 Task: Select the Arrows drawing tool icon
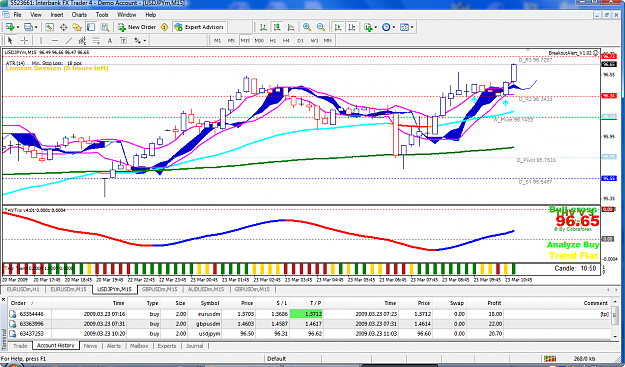click(x=138, y=40)
